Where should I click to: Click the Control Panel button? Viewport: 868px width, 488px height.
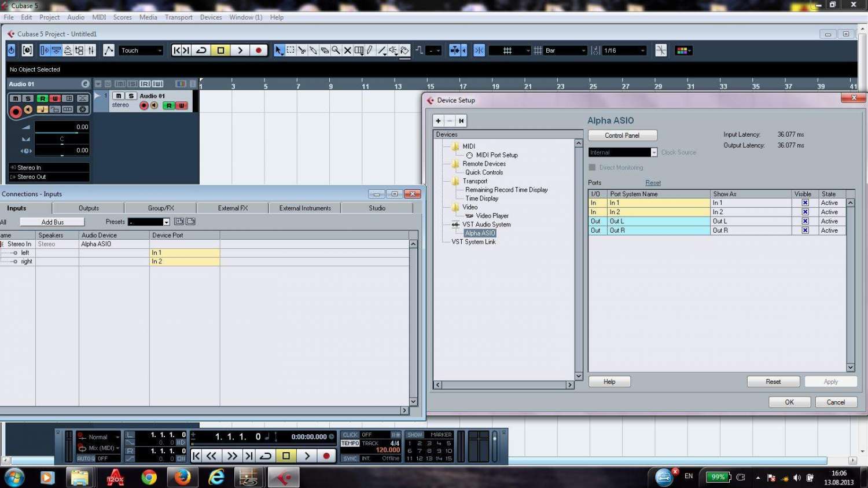(622, 135)
